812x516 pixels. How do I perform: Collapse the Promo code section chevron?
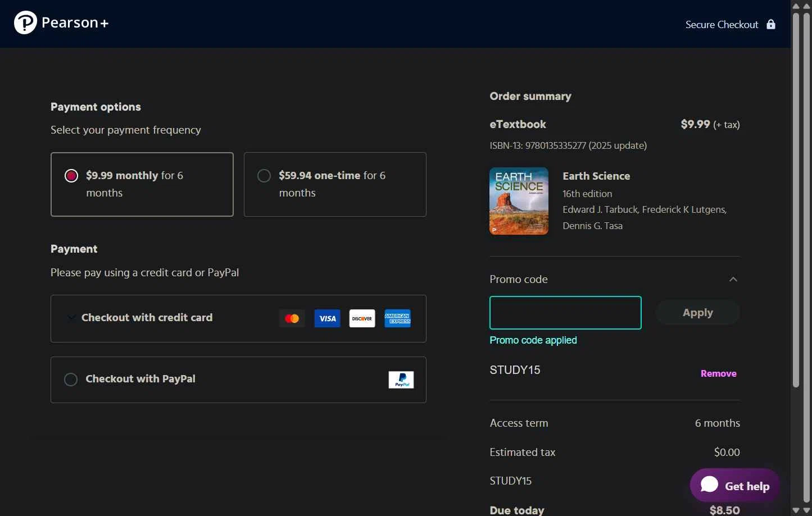733,279
